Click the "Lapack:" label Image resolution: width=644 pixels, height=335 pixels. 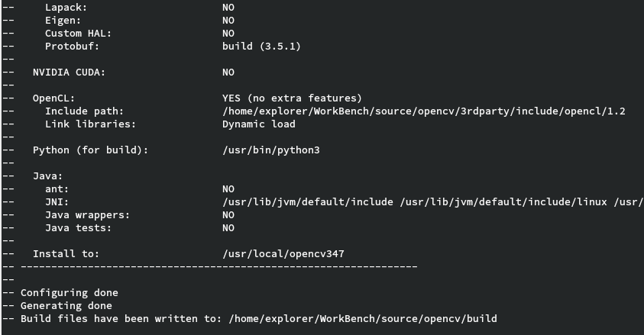66,8
